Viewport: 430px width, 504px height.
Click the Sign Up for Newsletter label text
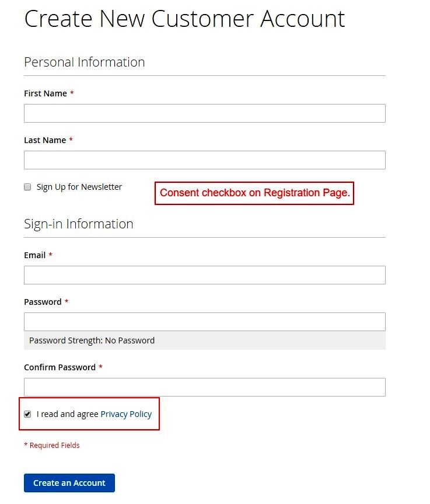click(79, 186)
